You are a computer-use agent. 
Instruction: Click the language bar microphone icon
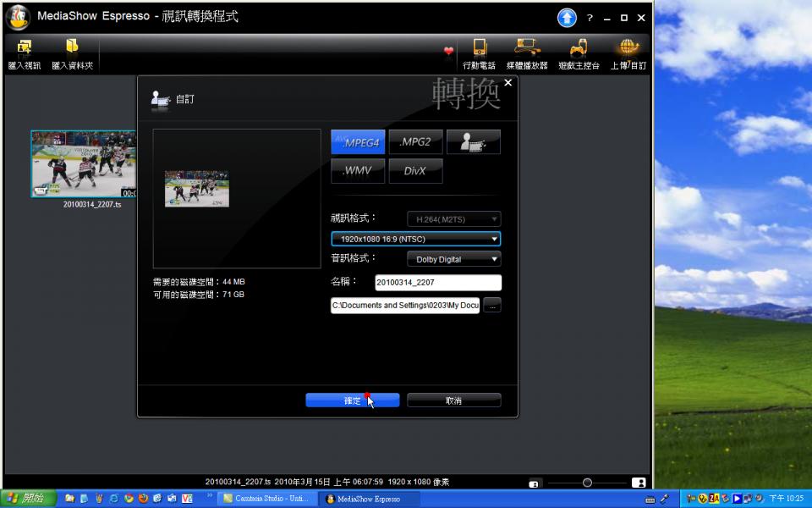[665, 499]
